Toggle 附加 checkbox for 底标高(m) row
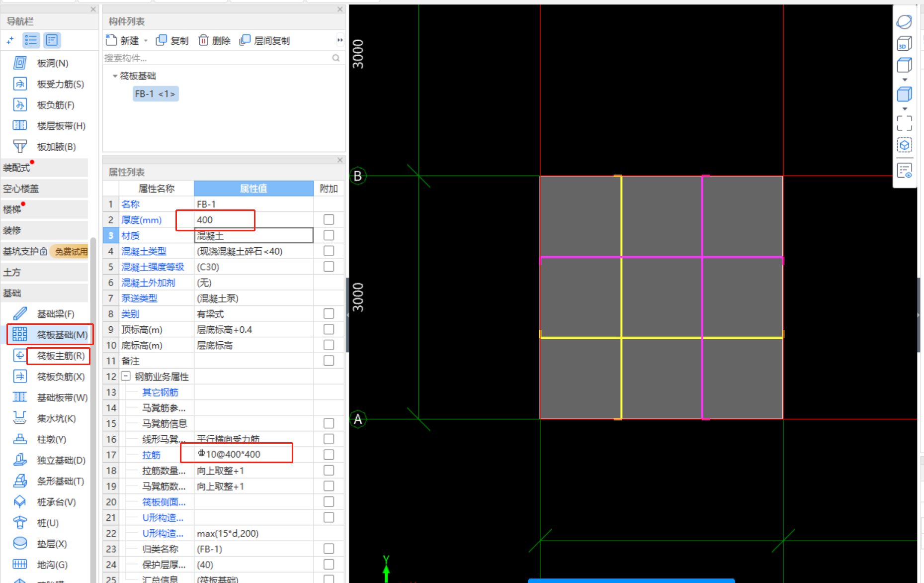This screenshot has width=924, height=583. click(329, 345)
